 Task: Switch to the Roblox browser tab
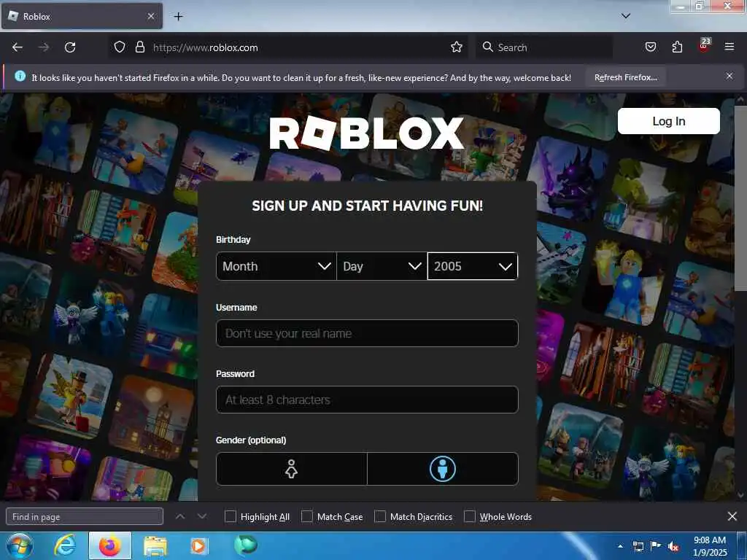82,16
